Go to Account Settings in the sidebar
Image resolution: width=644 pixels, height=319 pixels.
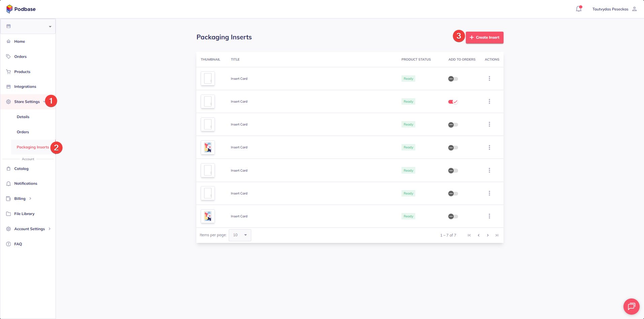click(29, 229)
